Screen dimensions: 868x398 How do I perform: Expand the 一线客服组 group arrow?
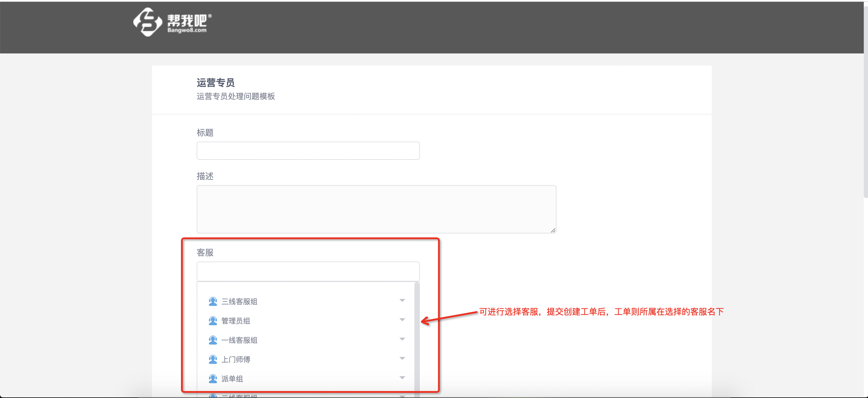click(402, 339)
